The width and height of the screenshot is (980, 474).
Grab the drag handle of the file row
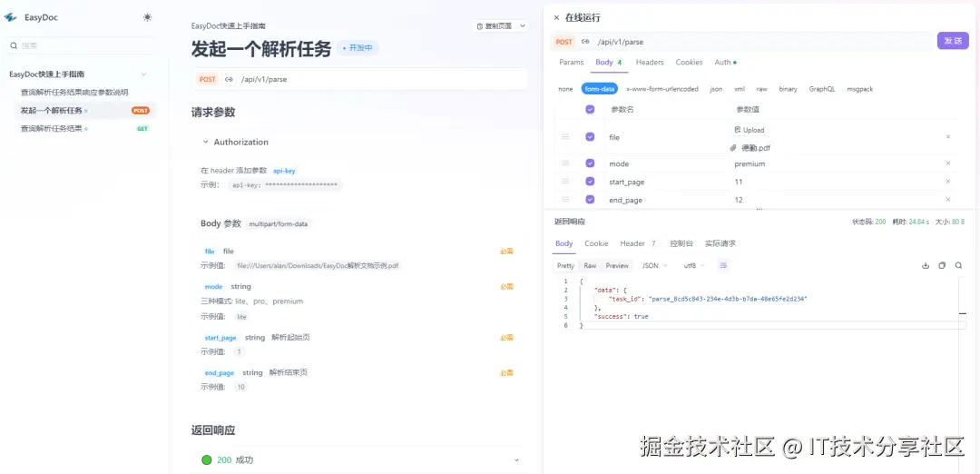pyautogui.click(x=565, y=136)
